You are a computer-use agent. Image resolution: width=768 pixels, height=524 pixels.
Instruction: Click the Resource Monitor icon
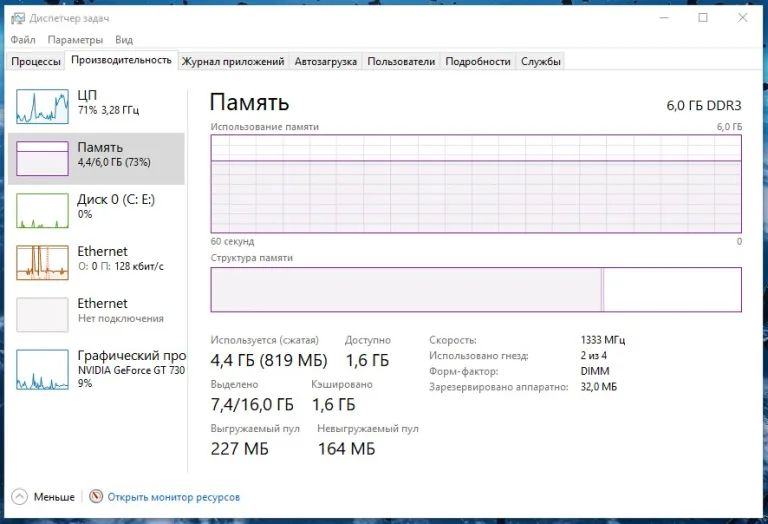pos(96,497)
